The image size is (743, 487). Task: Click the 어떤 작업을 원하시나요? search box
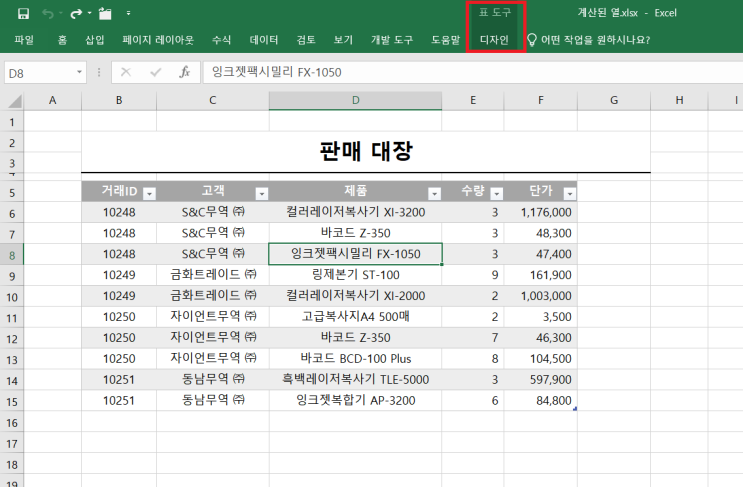pyautogui.click(x=595, y=40)
